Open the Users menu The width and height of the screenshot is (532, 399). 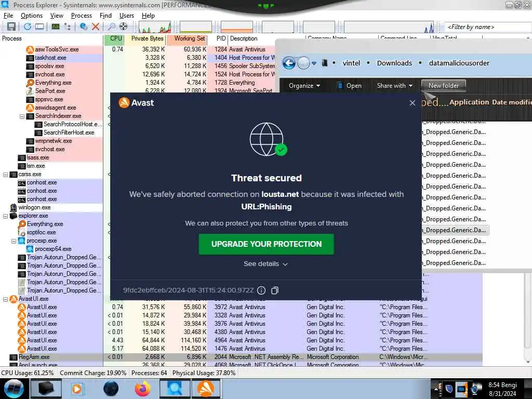point(127,16)
